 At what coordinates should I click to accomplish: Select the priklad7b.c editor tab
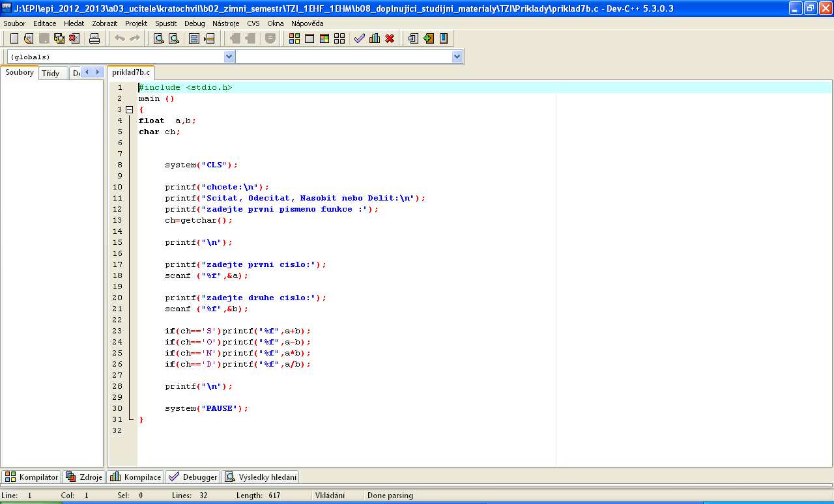(x=131, y=73)
